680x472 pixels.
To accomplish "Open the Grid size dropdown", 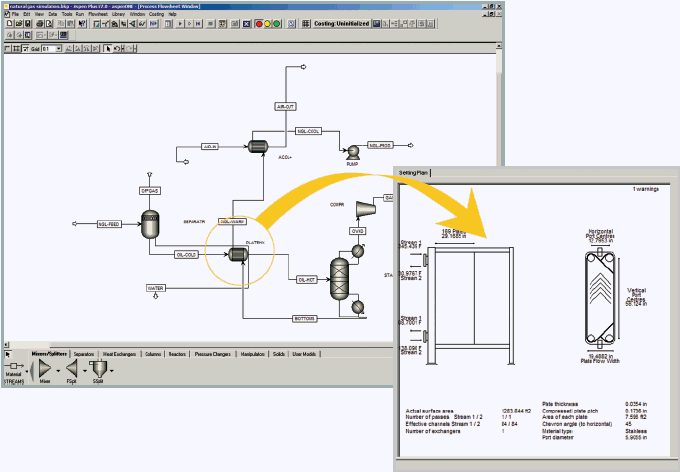I will pyautogui.click(x=59, y=48).
